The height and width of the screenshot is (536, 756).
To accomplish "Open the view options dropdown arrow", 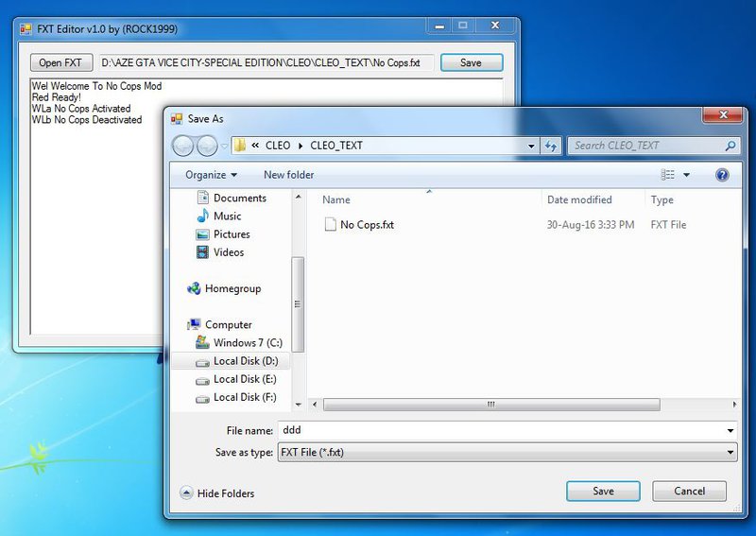I will (x=686, y=175).
